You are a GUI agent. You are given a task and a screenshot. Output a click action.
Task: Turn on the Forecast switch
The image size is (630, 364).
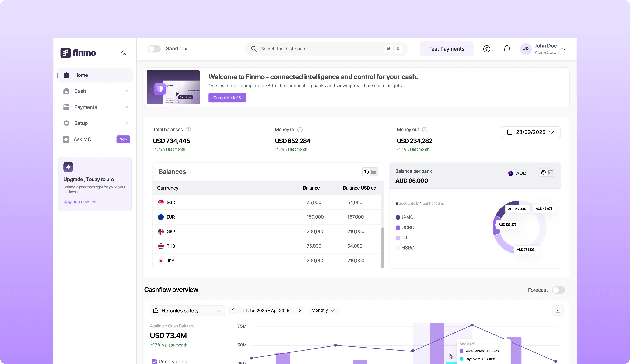558,290
